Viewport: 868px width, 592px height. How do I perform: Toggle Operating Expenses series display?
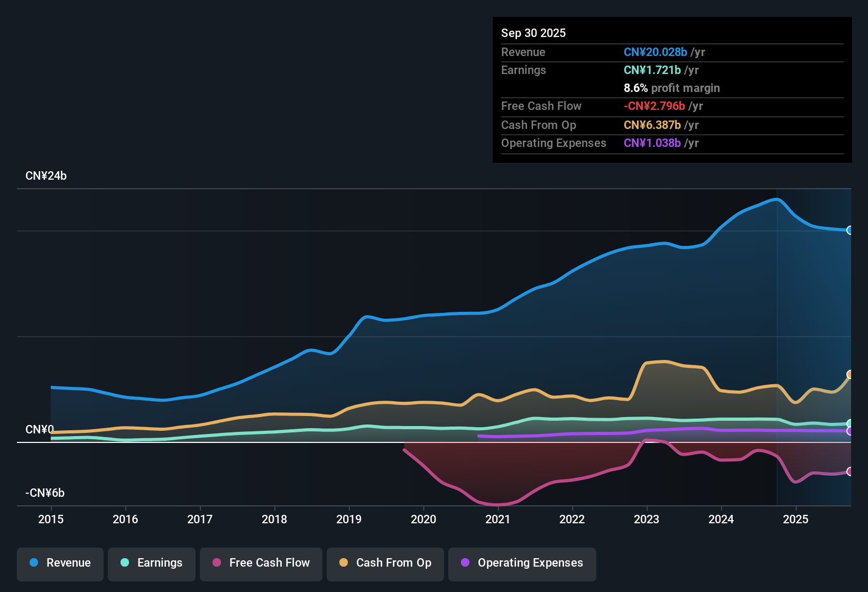522,563
